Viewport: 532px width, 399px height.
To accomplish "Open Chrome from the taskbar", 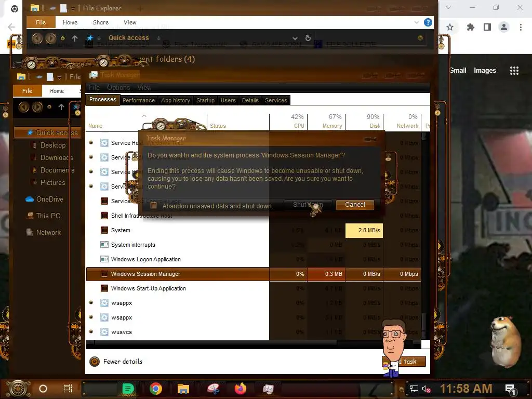I will (x=156, y=389).
